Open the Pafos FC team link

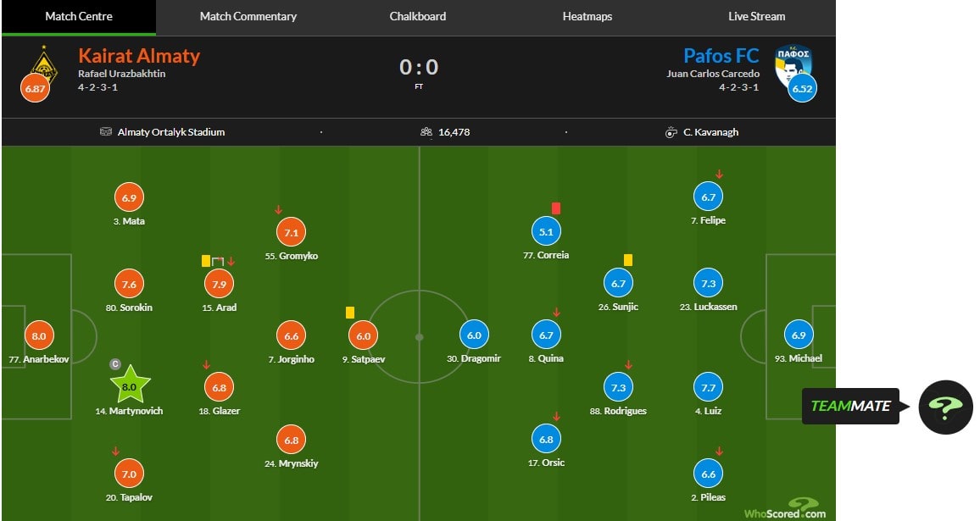(x=721, y=56)
